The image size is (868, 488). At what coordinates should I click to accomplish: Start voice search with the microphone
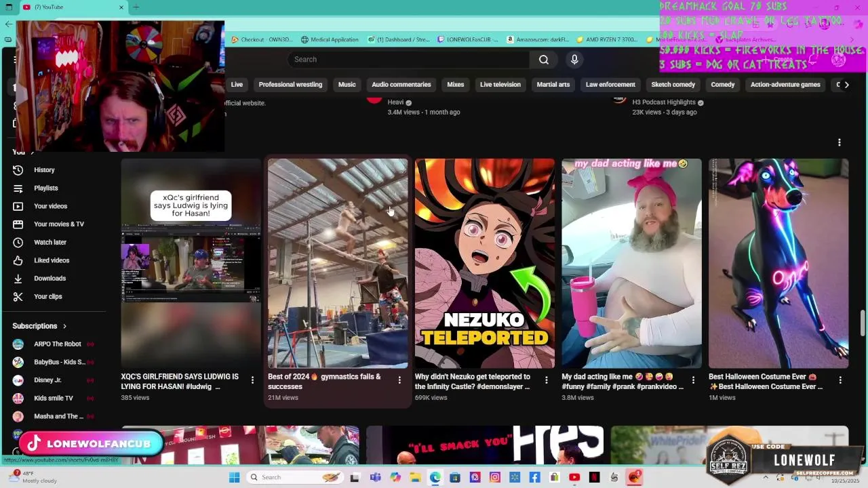574,60
